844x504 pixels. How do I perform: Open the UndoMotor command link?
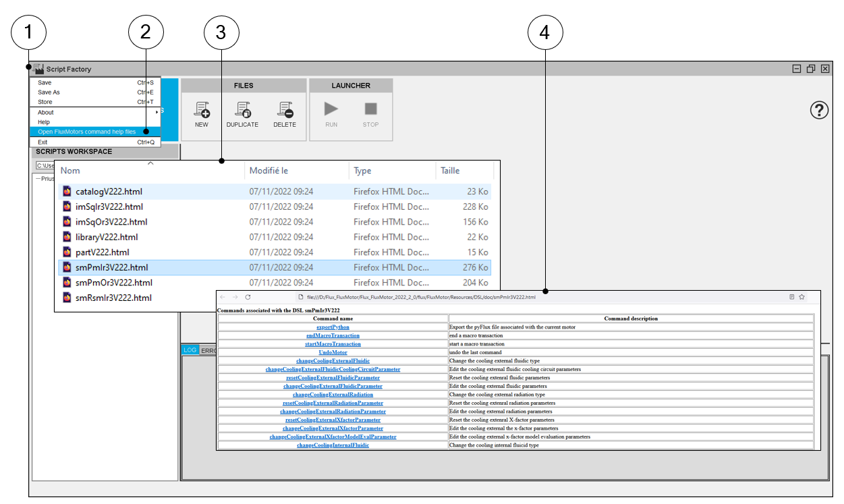pos(333,352)
